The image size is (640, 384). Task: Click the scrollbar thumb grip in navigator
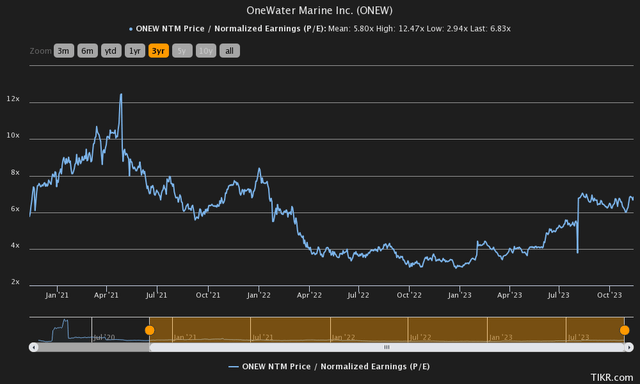[387, 347]
